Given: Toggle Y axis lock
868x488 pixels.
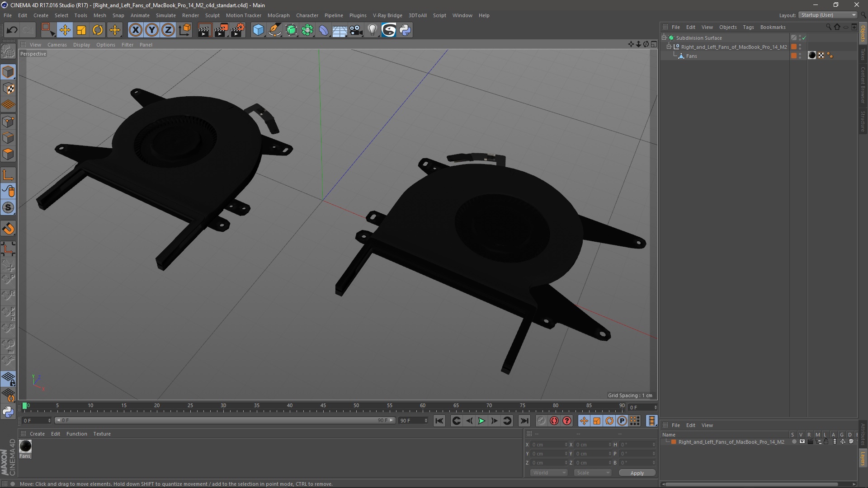Looking at the screenshot, I should [x=152, y=30].
